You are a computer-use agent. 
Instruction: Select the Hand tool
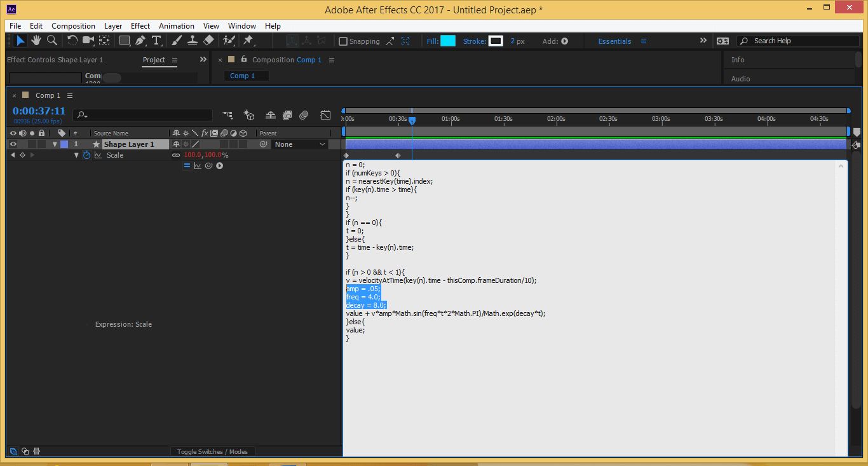pos(36,41)
